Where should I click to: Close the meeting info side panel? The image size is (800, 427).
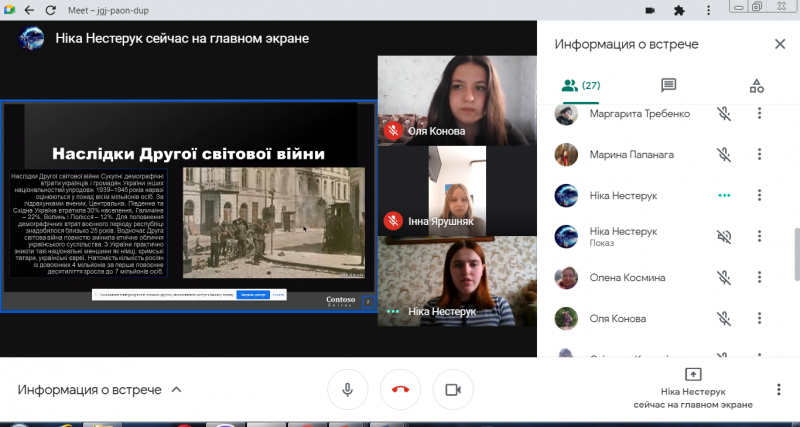[x=780, y=44]
